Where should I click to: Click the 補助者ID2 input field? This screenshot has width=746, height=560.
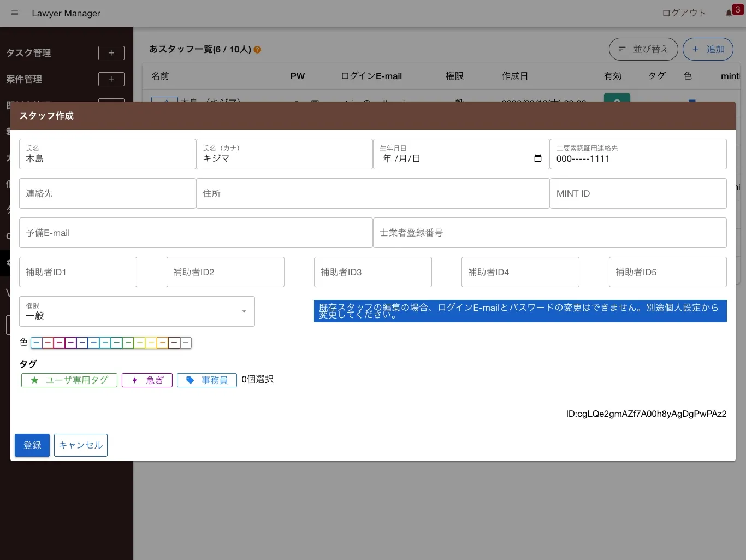click(x=226, y=272)
